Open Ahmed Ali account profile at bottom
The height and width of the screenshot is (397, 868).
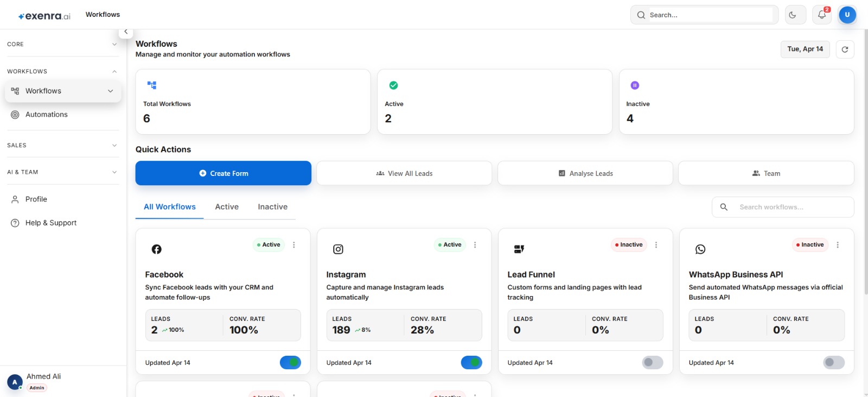pyautogui.click(x=63, y=381)
